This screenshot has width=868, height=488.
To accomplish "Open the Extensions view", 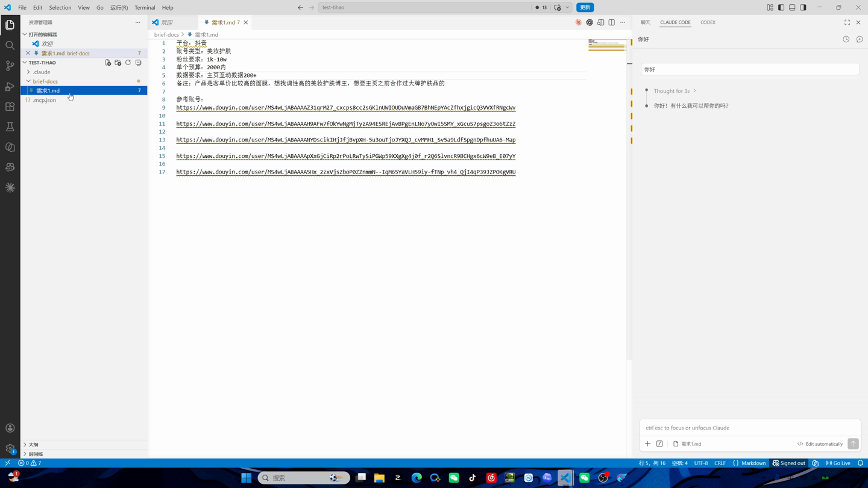I will coord(10,107).
